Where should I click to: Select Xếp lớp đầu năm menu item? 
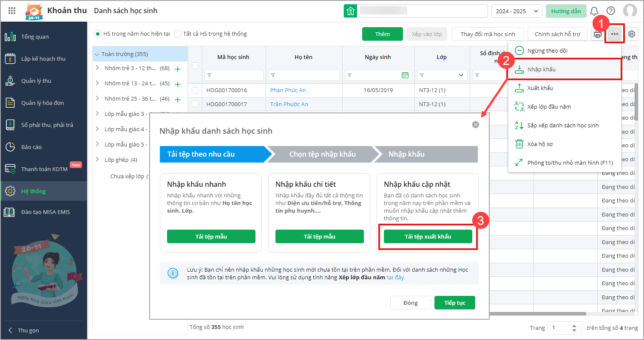[x=549, y=107]
